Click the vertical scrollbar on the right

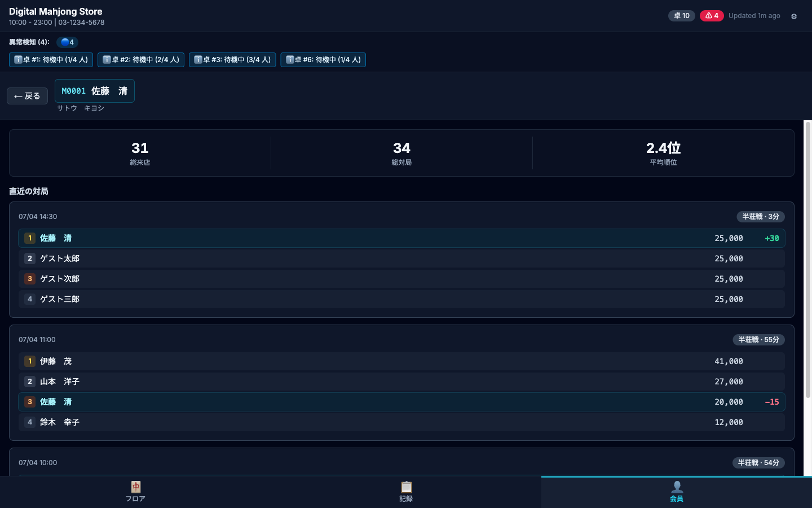coord(808,260)
